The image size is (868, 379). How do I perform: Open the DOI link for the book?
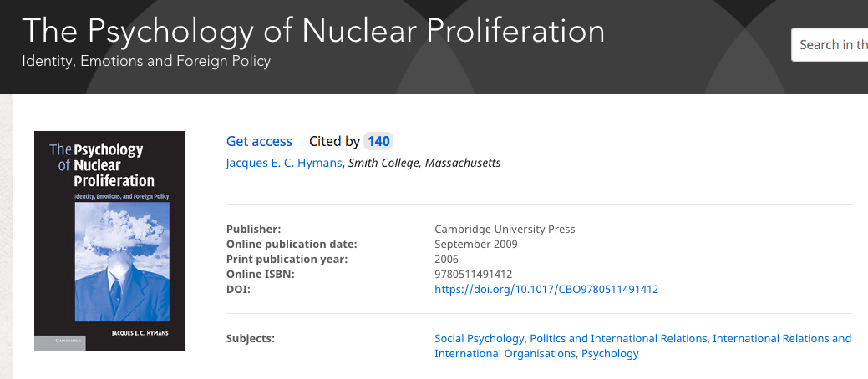click(x=546, y=289)
